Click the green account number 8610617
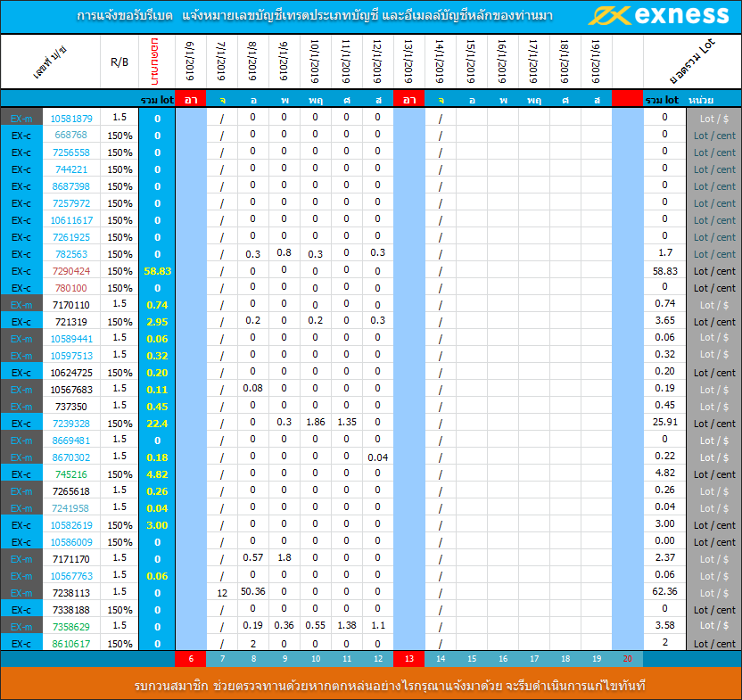This screenshot has height=700, width=742. tap(71, 644)
